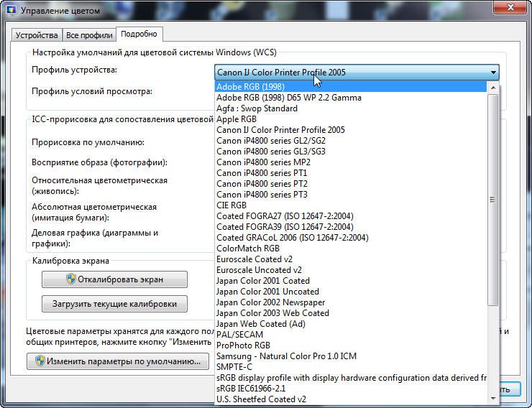This screenshot has height=408, width=532.
Task: Select Apple RGB profile
Action: tap(351, 119)
